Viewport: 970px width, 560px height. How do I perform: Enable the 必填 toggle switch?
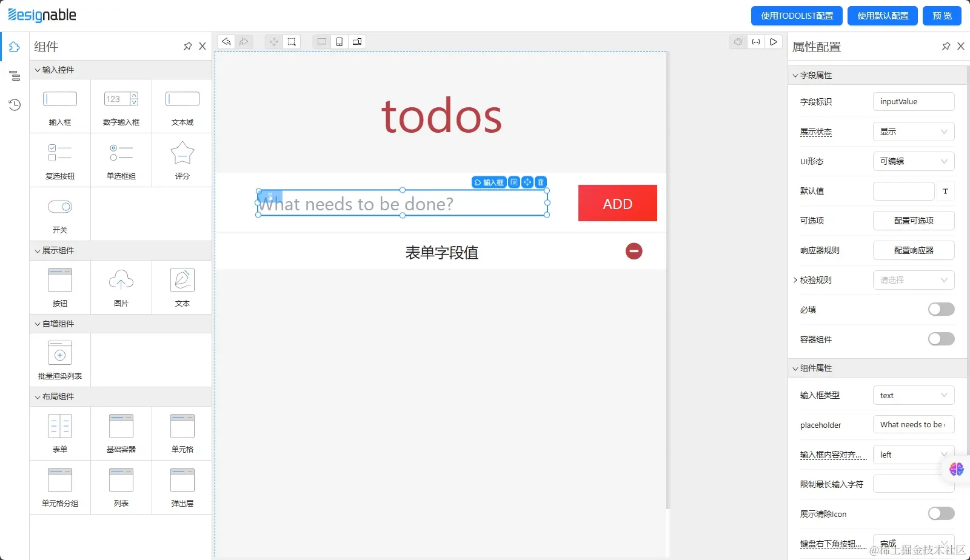point(940,309)
